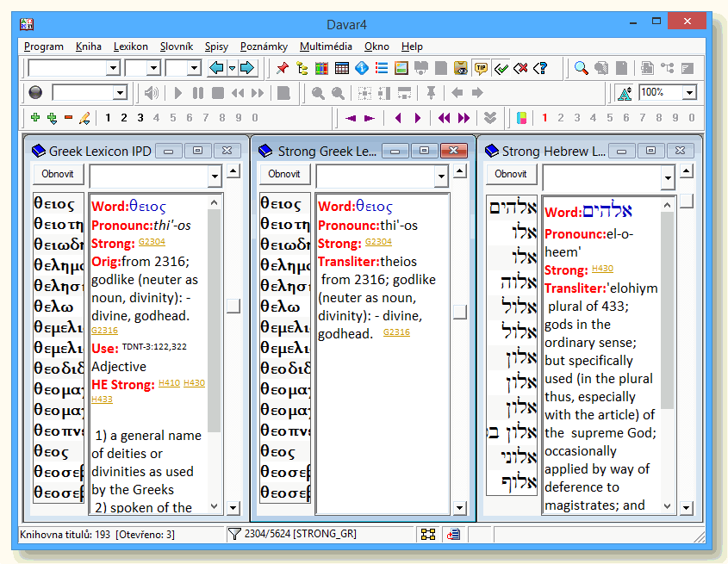728x564 pixels.
Task: Click the filter funnel icon in status bar
Action: (234, 535)
